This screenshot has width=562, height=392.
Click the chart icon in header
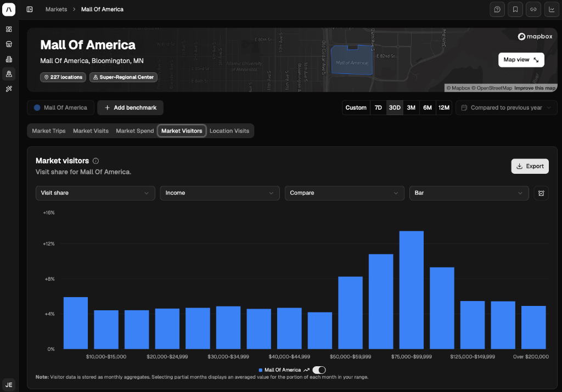click(x=552, y=9)
